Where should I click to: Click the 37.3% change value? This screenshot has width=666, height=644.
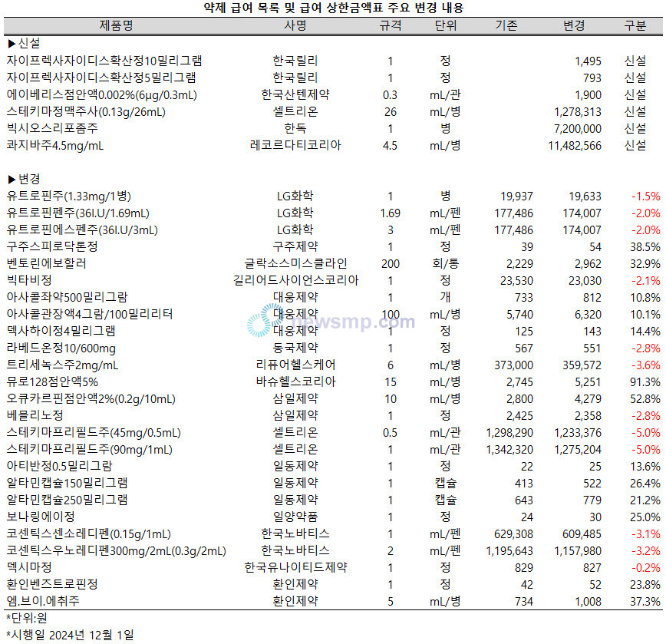(645, 602)
